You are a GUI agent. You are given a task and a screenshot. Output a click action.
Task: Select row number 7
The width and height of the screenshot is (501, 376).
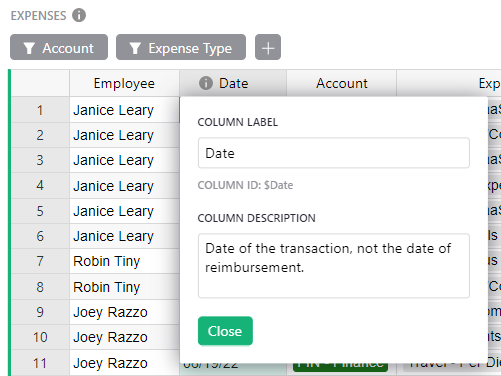pyautogui.click(x=40, y=261)
